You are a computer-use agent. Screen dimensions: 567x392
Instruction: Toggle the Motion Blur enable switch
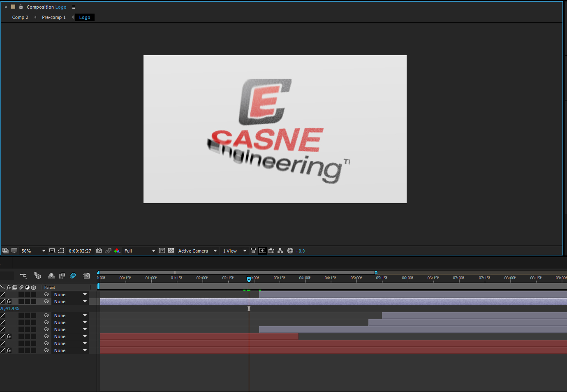tap(73, 276)
